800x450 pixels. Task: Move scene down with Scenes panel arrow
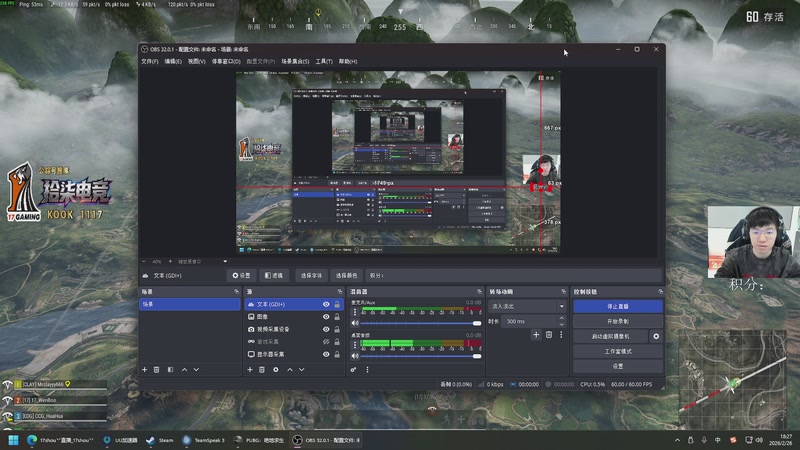pos(196,369)
